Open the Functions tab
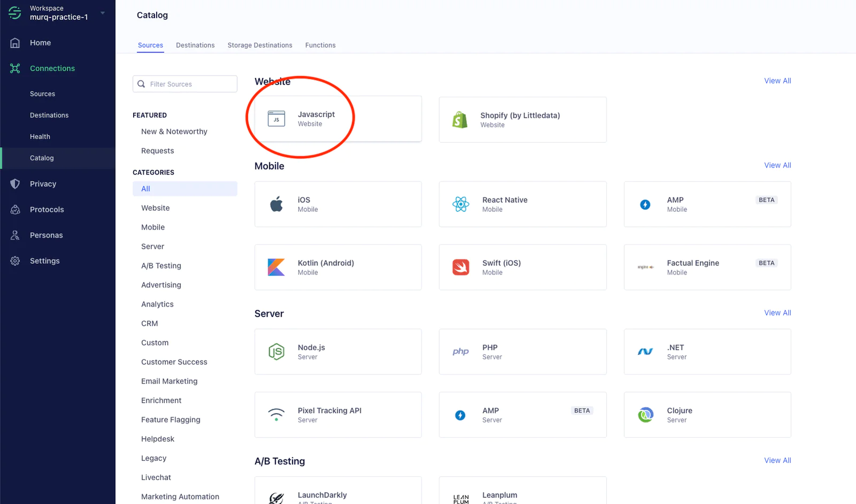 pyautogui.click(x=320, y=45)
